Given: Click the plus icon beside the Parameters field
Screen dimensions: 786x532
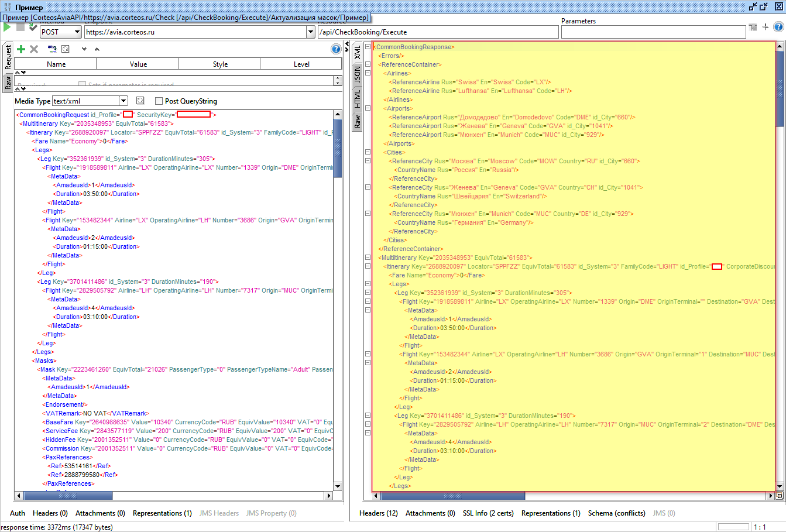Looking at the screenshot, I should (x=766, y=27).
